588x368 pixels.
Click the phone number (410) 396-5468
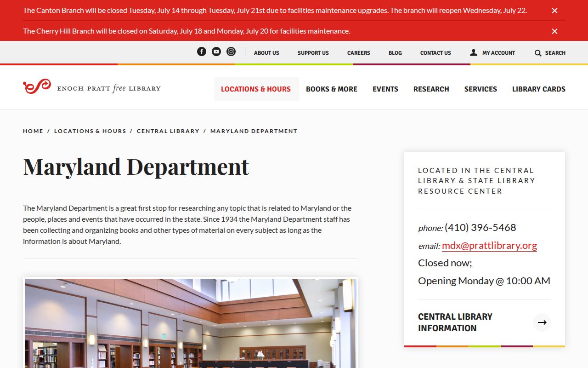click(x=481, y=228)
